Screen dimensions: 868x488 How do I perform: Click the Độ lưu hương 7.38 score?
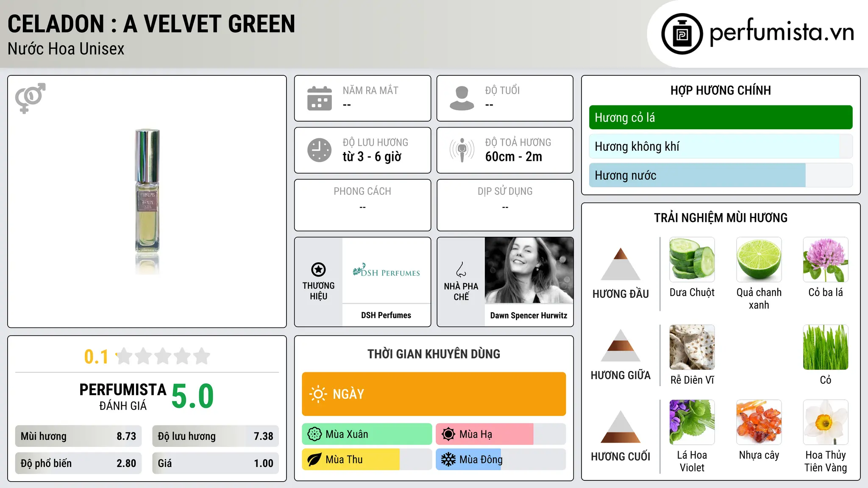[x=216, y=436]
